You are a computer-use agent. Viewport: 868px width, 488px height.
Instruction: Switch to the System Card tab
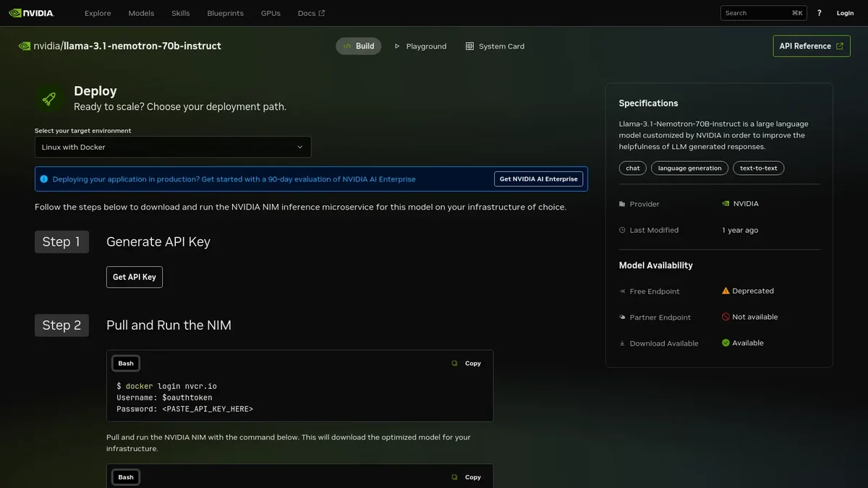pos(495,46)
